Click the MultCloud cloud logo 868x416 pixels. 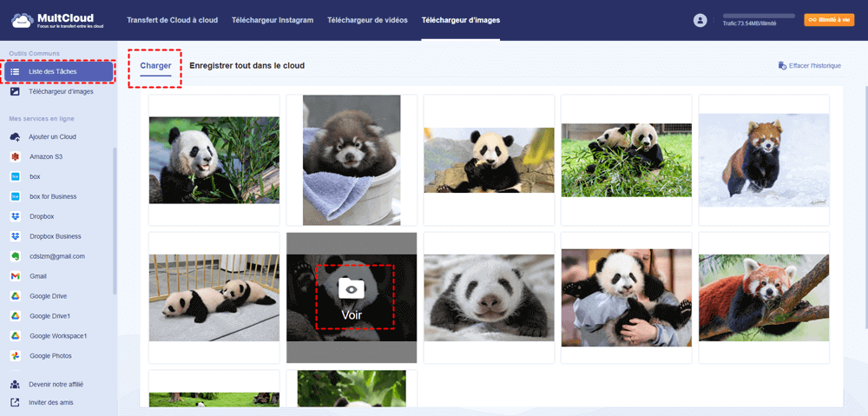23,21
